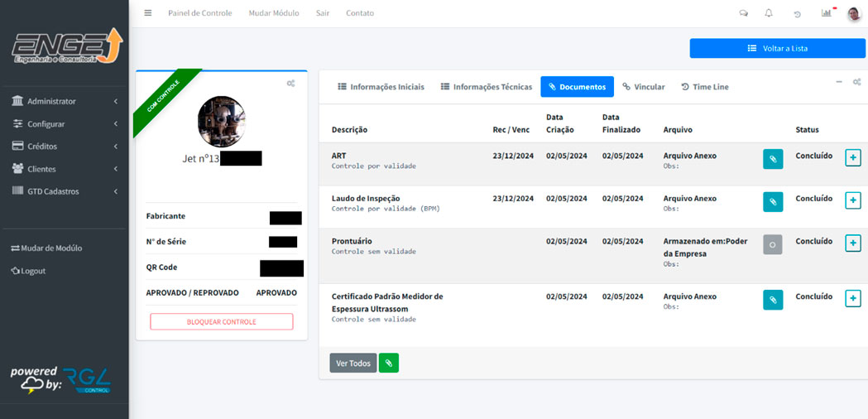Switch to the Time Line tab
The image size is (868, 419).
pos(704,87)
